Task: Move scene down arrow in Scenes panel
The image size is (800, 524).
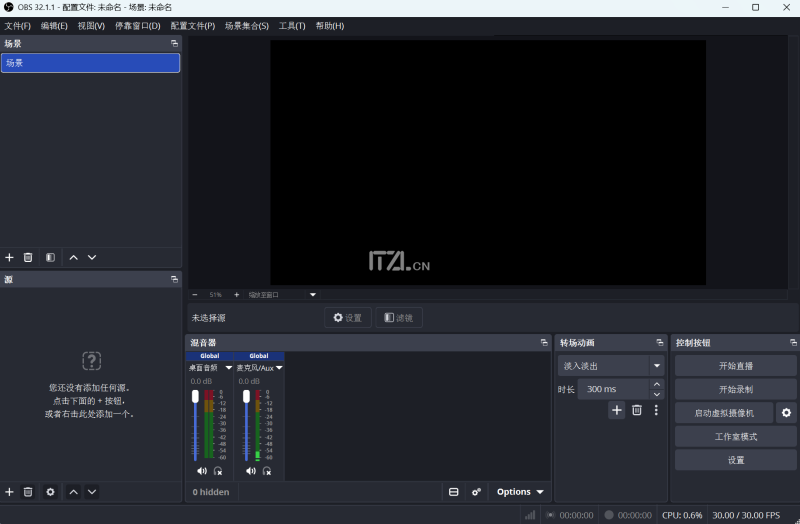Action: 92,258
